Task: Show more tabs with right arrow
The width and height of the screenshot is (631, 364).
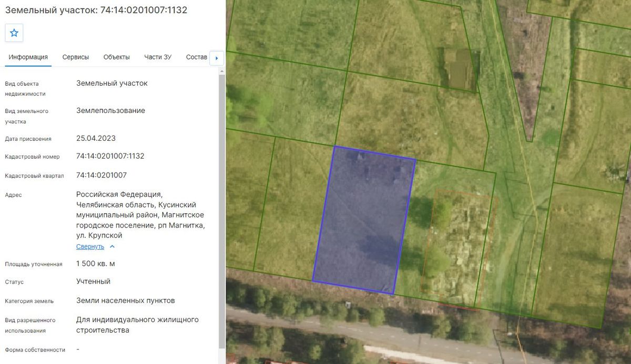Action: [217, 58]
